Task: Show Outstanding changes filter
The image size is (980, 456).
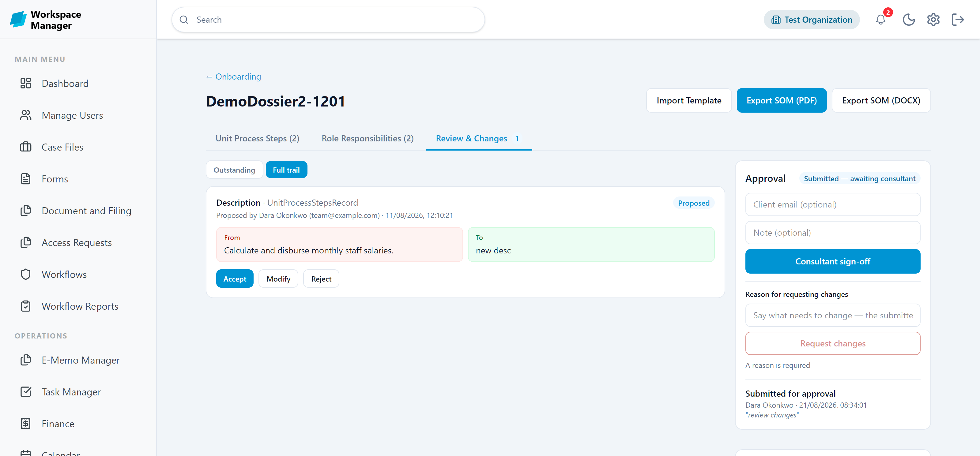Action: point(234,170)
